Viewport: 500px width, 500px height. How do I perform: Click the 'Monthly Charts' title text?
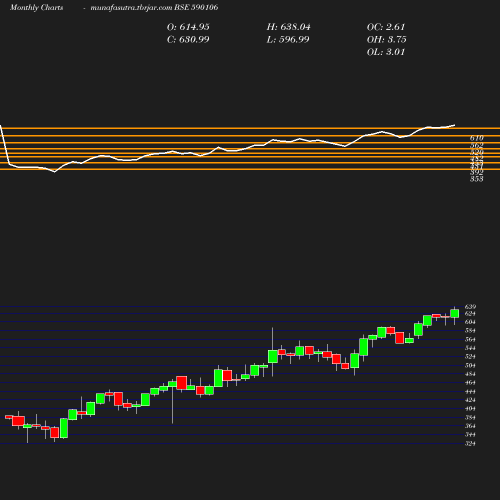point(37,7)
